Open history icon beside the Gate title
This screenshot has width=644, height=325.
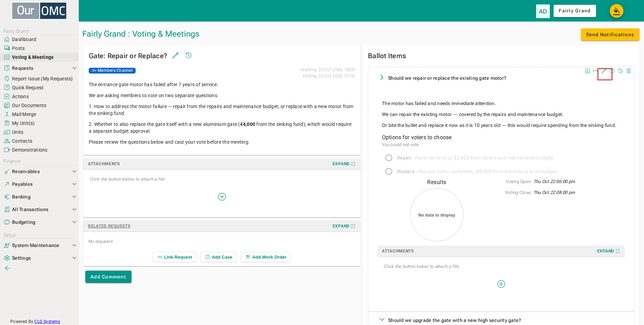[x=188, y=55]
